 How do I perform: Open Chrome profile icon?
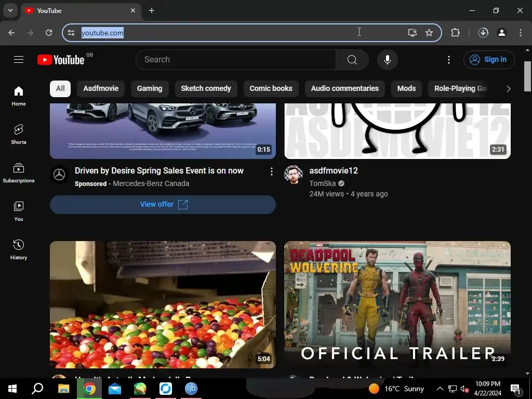tap(502, 33)
